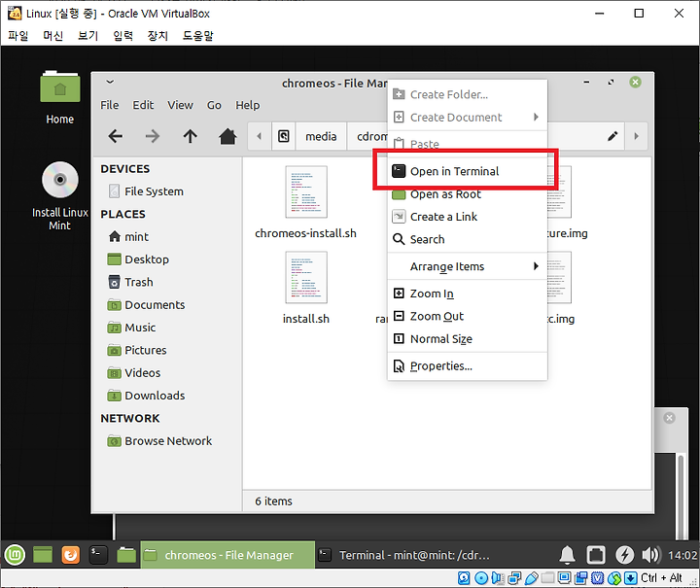Open the Go menu
The image size is (700, 588).
pos(214,105)
